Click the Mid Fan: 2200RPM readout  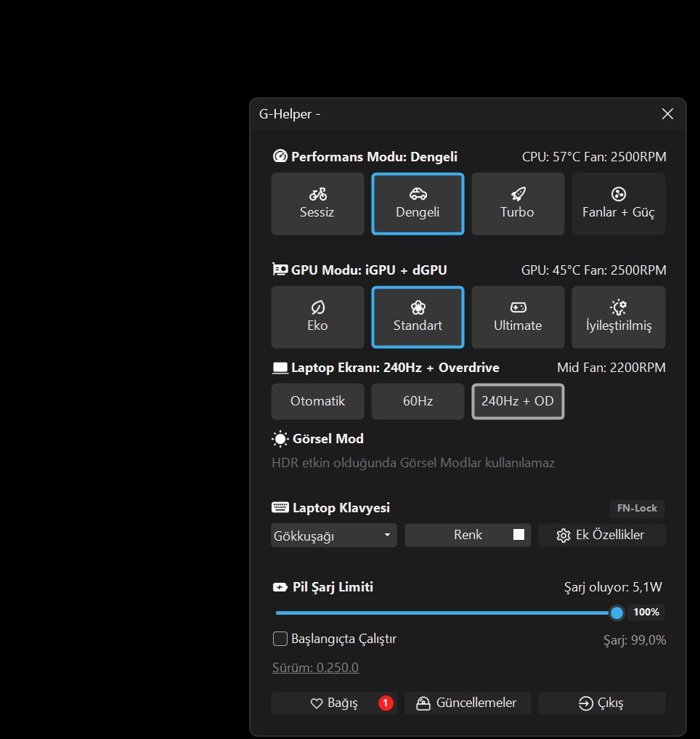click(611, 368)
